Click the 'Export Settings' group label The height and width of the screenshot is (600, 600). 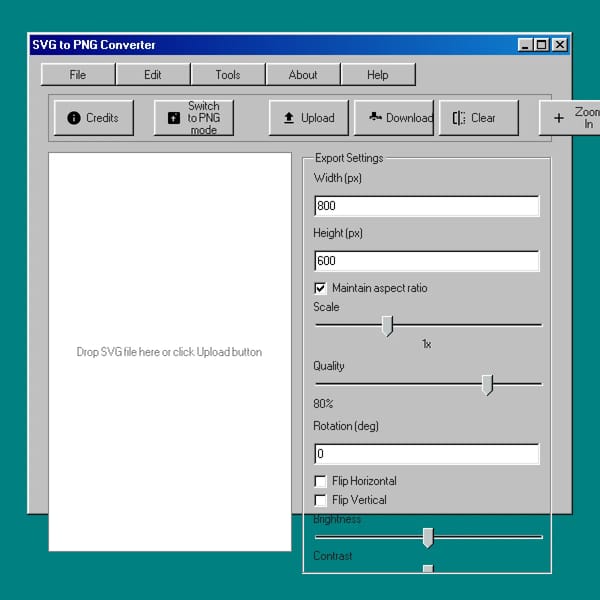tap(349, 158)
